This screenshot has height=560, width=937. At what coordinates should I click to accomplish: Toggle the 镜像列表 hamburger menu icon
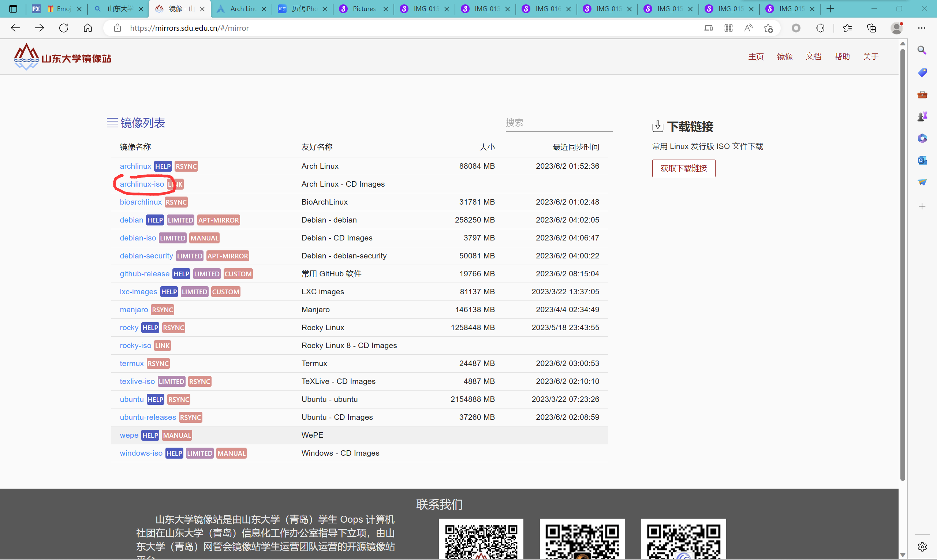click(x=112, y=123)
